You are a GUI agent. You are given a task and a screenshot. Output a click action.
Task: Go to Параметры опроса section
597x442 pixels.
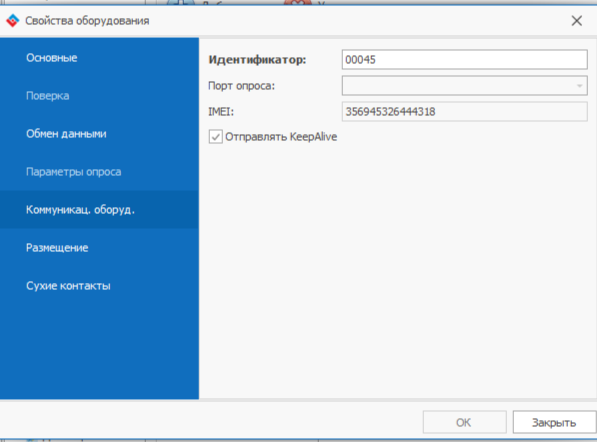tap(73, 172)
